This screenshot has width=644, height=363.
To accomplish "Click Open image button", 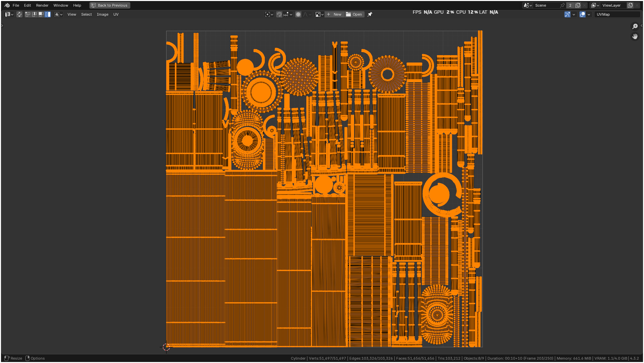I will (354, 14).
